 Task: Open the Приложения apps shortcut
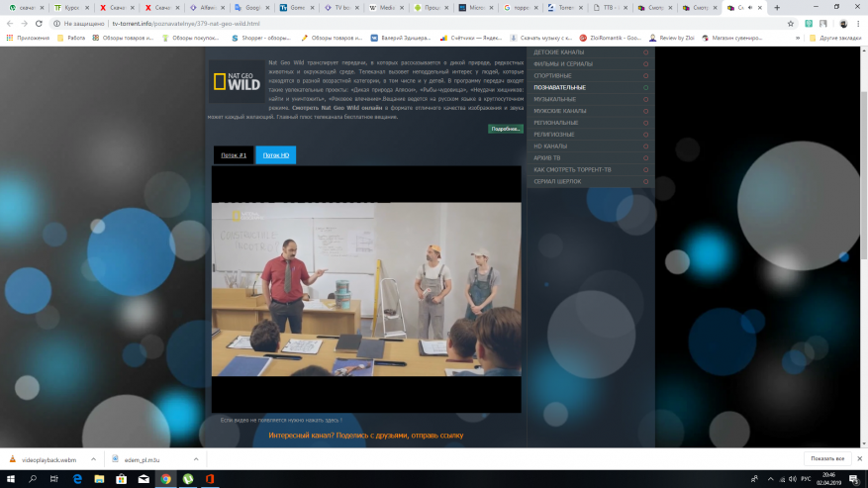28,38
